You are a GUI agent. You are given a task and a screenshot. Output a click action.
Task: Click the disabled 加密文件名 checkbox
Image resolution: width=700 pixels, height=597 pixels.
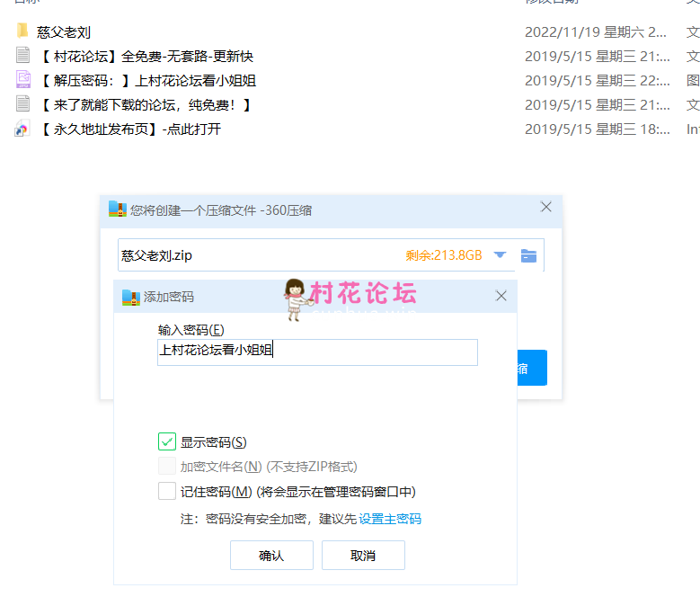166,466
